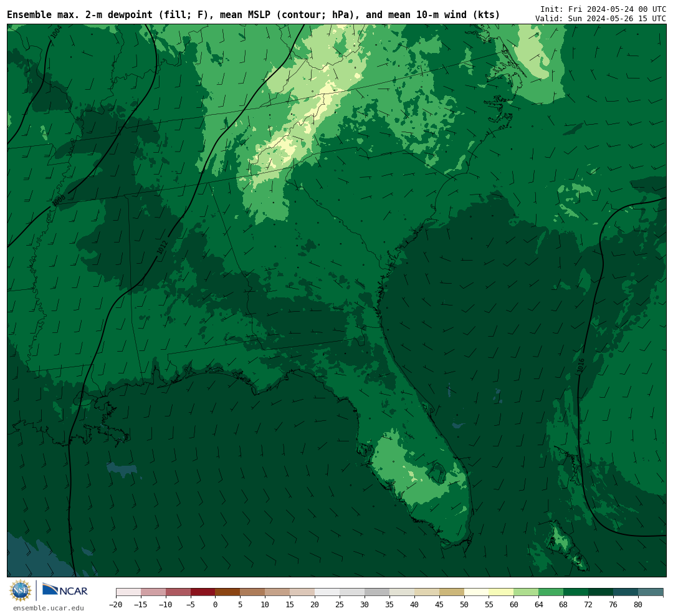The width and height of the screenshot is (673, 616).
Task: Pick the brown swatch between 0 and 5
Action: tap(228, 592)
